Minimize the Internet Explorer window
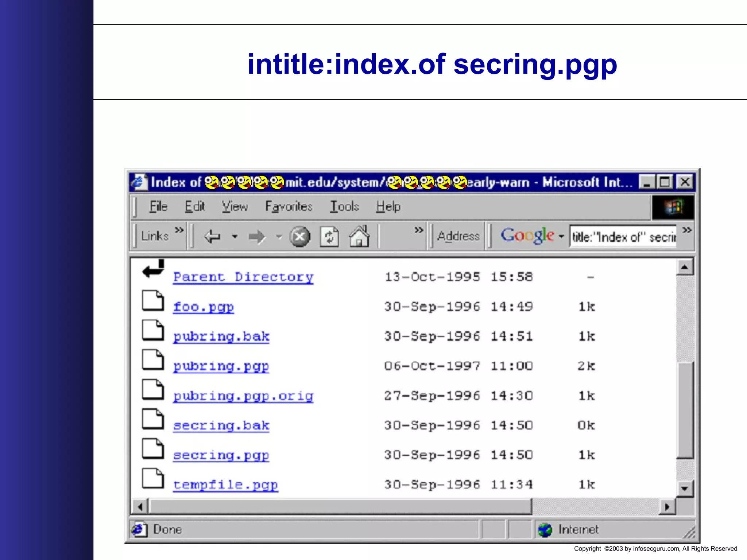Viewport: 747px width, 560px height. coord(647,182)
